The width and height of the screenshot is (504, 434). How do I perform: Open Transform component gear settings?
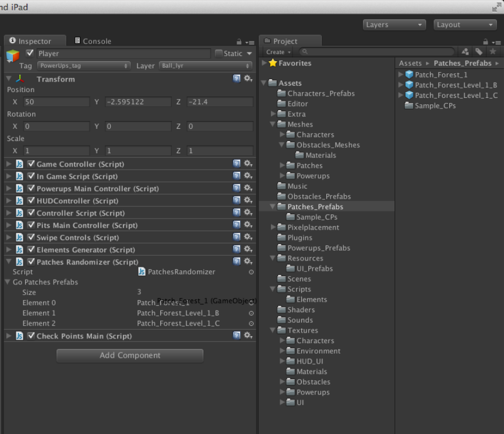(248, 79)
